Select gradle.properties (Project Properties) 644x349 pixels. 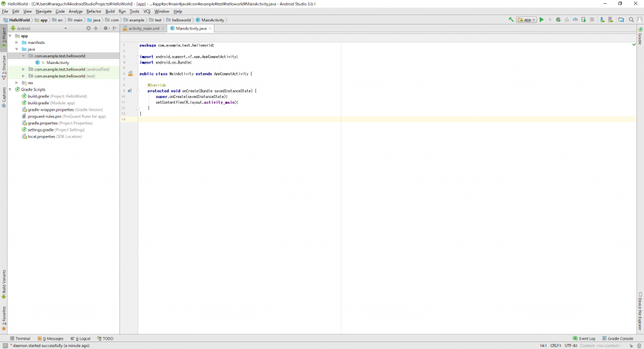(57, 123)
